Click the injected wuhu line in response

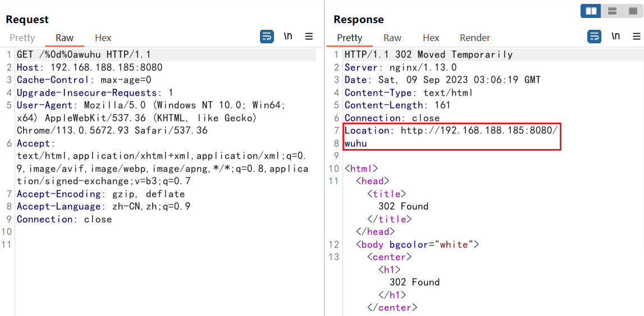[355, 143]
